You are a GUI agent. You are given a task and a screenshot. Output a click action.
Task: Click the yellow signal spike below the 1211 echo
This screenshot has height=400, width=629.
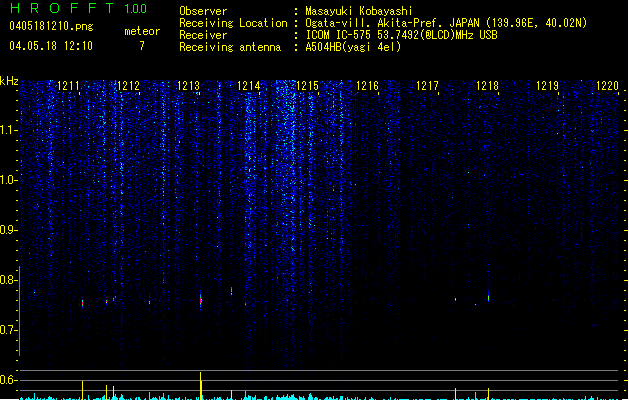82,390
